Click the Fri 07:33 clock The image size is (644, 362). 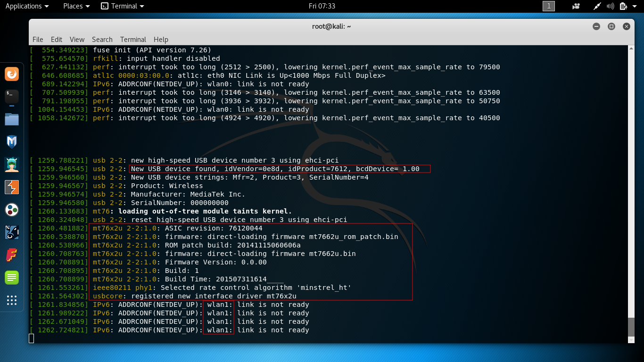(322, 6)
